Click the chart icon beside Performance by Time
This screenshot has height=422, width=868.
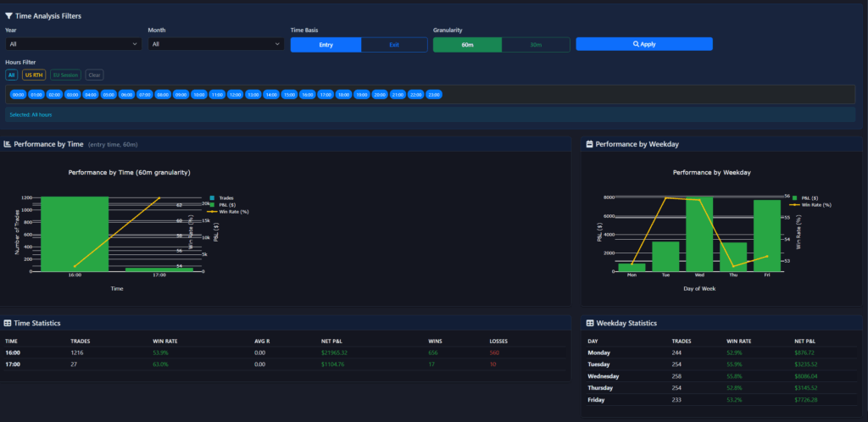coord(8,145)
